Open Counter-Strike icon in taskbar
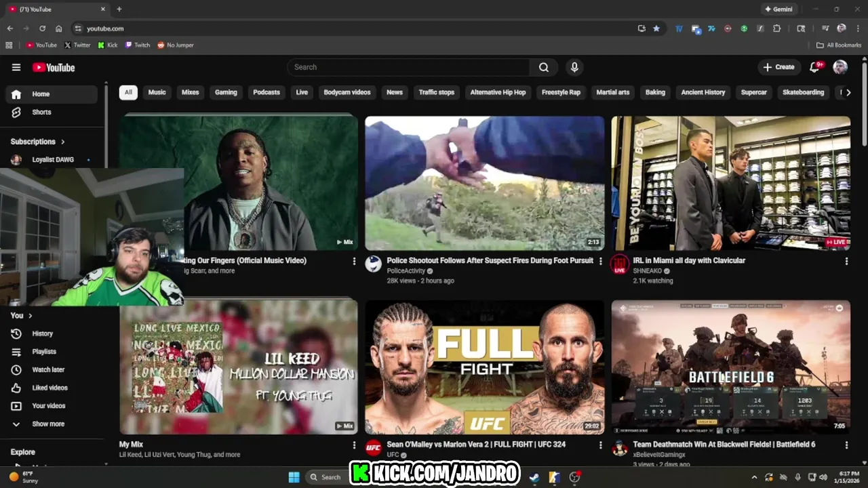Viewport: 868px width, 488px height. [554, 477]
